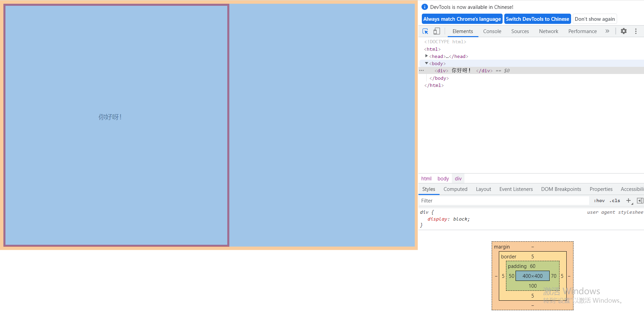Click Switch DevTools to Chinese button
Screen dimensions: 644x316
(537, 19)
